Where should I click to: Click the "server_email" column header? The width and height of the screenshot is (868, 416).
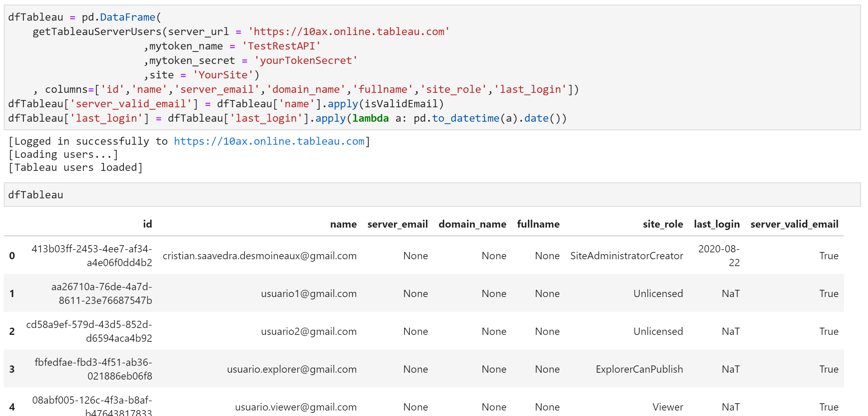click(398, 224)
